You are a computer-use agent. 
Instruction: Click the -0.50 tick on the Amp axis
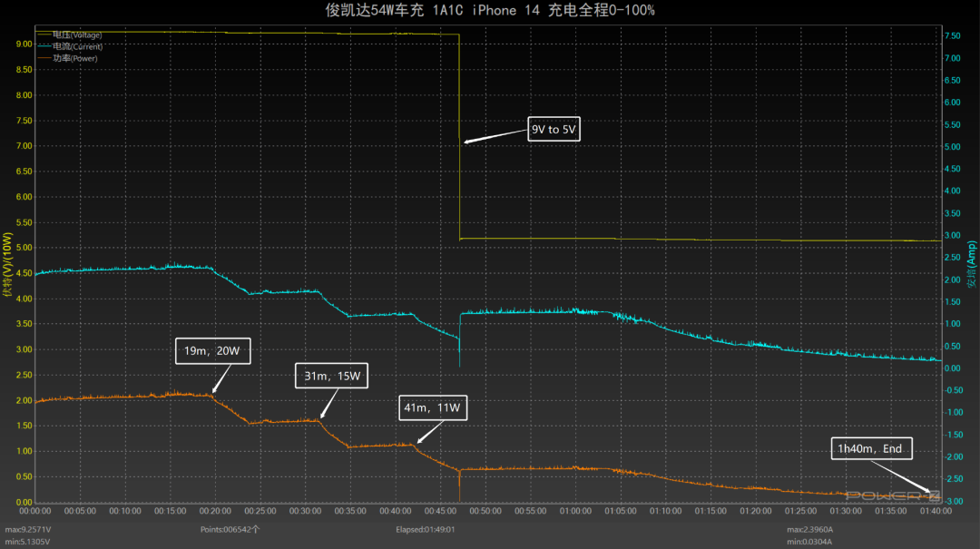tap(954, 390)
